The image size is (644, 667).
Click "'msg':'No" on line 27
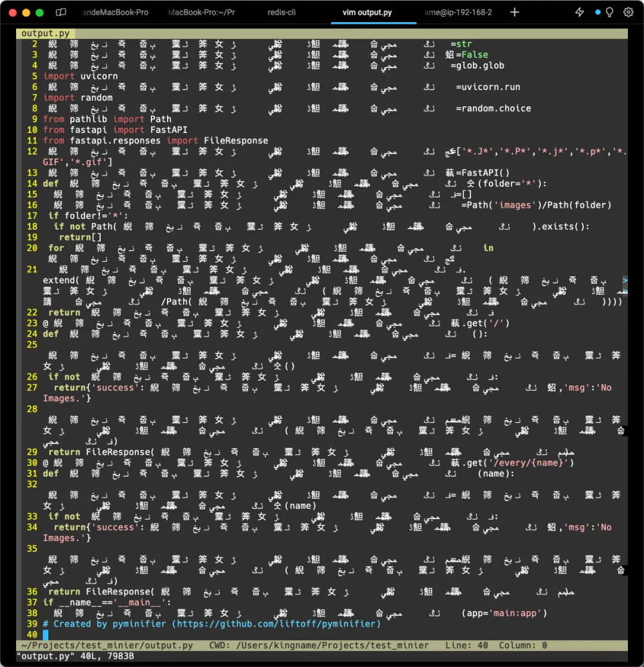pyautogui.click(x=587, y=388)
